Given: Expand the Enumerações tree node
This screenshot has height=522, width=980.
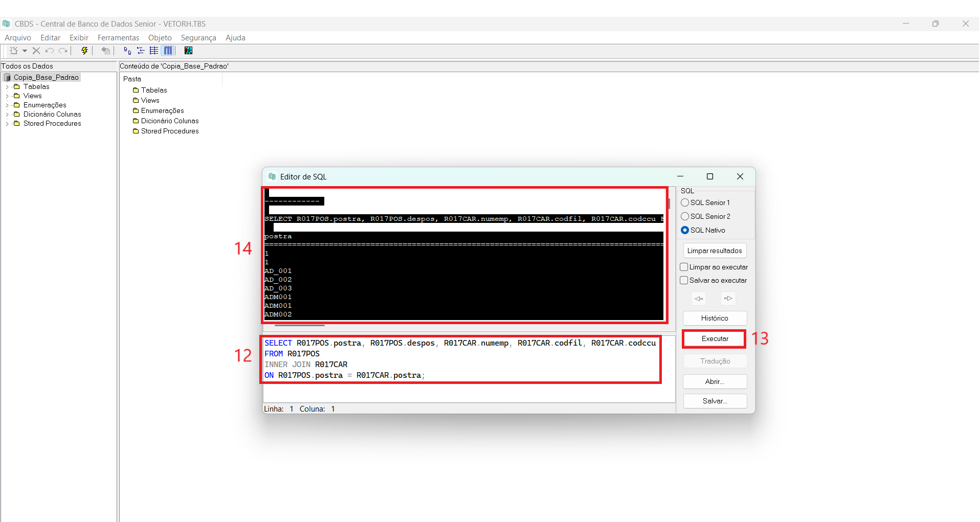Looking at the screenshot, I should pyautogui.click(x=7, y=105).
